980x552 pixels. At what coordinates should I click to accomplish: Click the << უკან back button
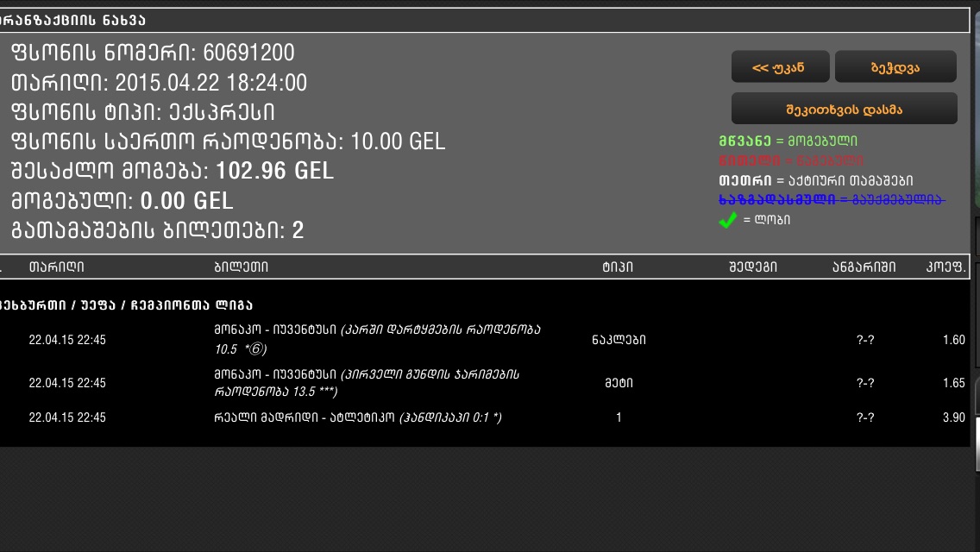(x=780, y=67)
